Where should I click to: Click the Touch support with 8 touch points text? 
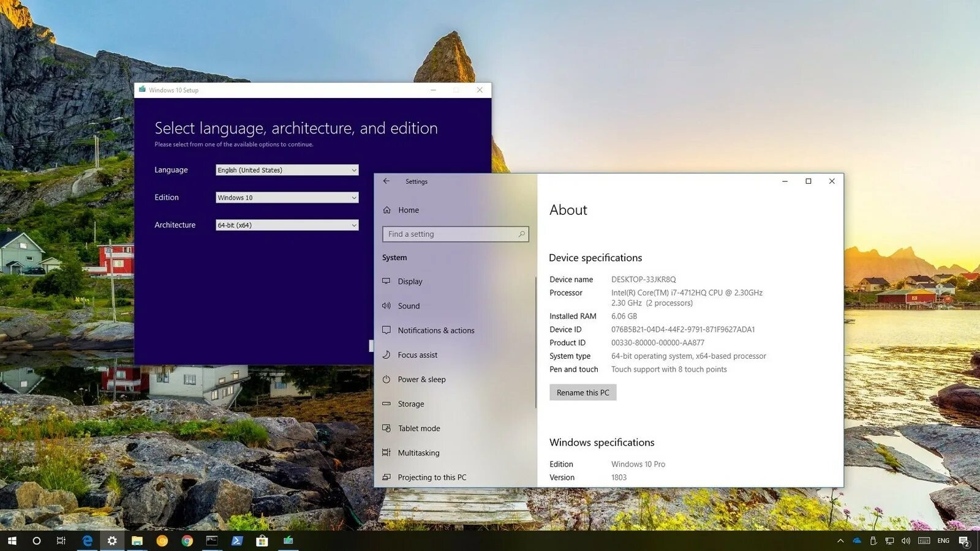669,370
